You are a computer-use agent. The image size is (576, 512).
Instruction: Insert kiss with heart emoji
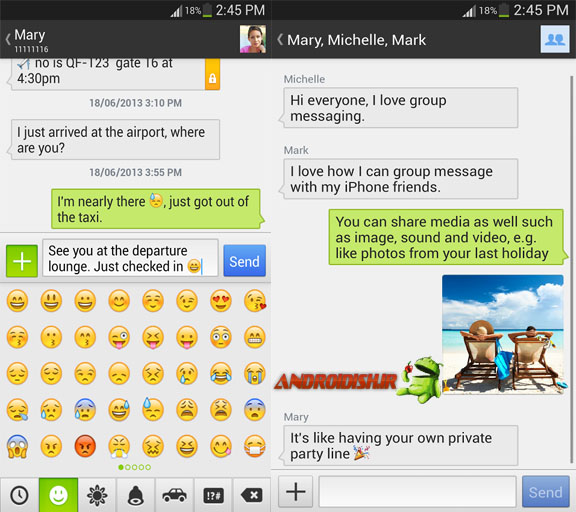pyautogui.click(x=255, y=300)
